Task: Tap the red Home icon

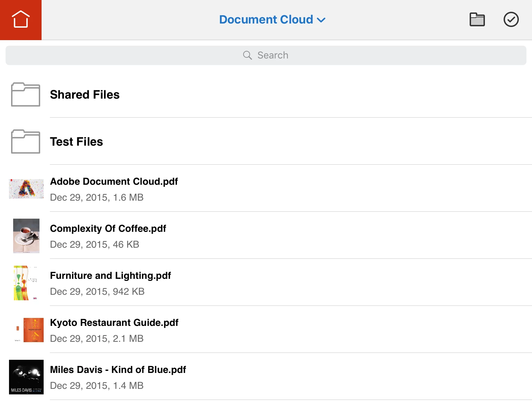Action: tap(21, 20)
